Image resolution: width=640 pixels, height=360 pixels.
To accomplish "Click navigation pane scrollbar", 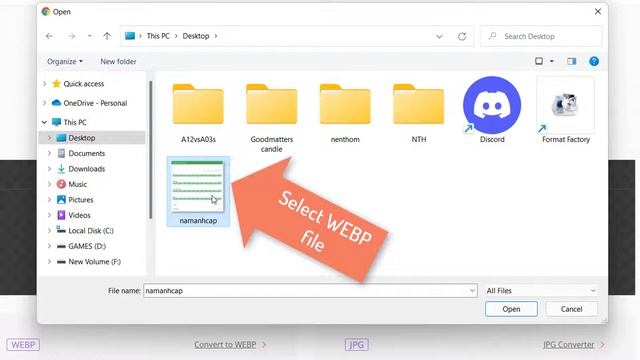I will [150, 149].
